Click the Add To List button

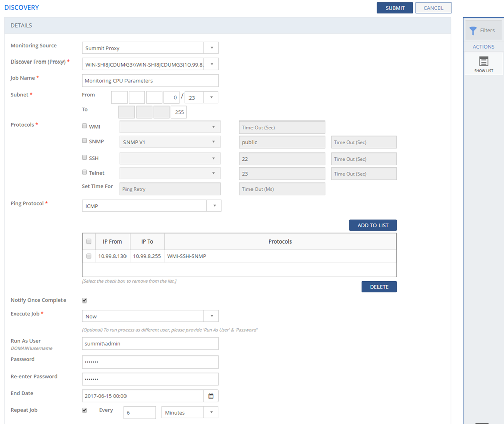pyautogui.click(x=373, y=225)
